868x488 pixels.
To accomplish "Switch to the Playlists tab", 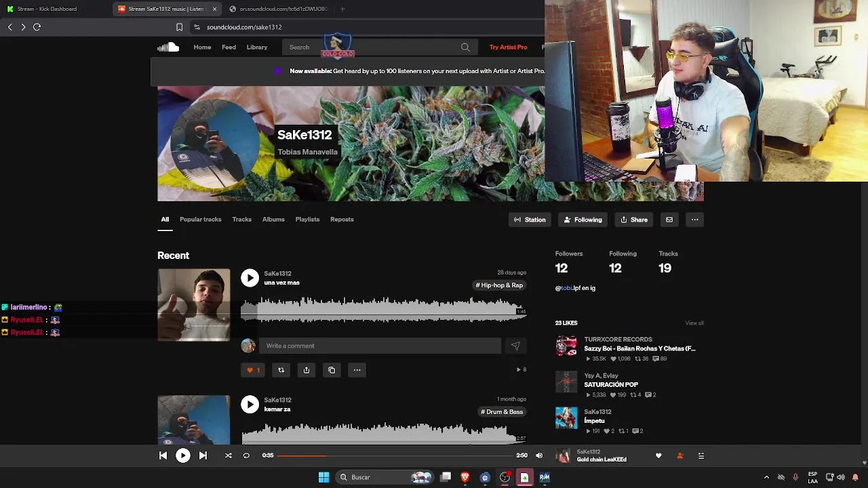I will pyautogui.click(x=307, y=220).
